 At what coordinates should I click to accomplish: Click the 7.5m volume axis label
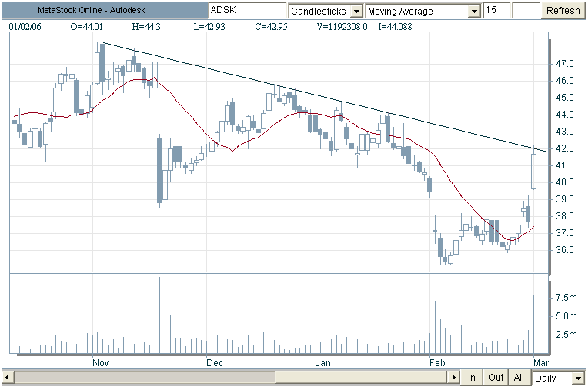[x=566, y=298]
